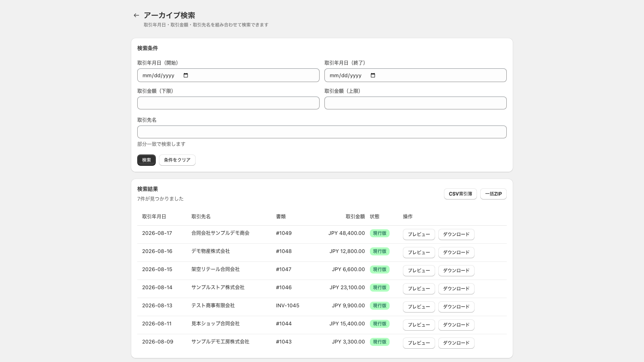Select date cell 2026-08-11

(x=157, y=323)
